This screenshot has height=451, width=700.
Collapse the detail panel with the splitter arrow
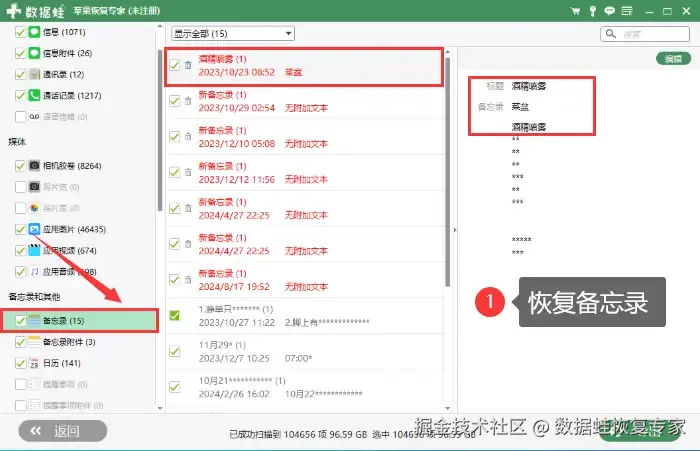454,230
